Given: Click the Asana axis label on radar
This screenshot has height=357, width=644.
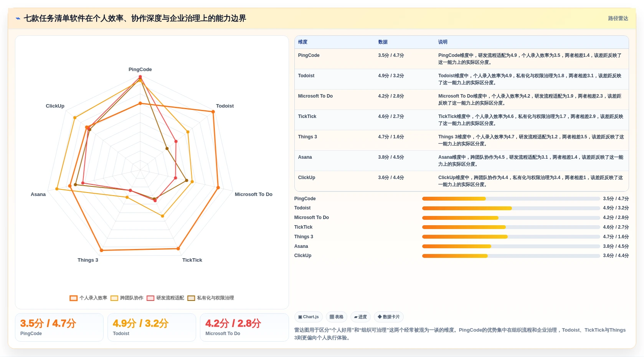Looking at the screenshot, I should [x=38, y=194].
